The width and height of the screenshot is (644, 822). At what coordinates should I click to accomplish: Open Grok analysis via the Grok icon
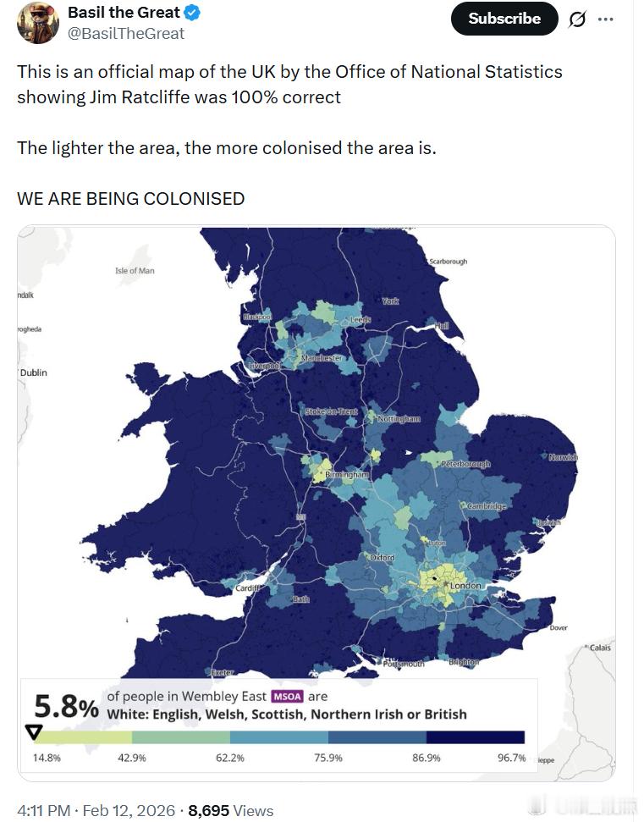point(578,19)
